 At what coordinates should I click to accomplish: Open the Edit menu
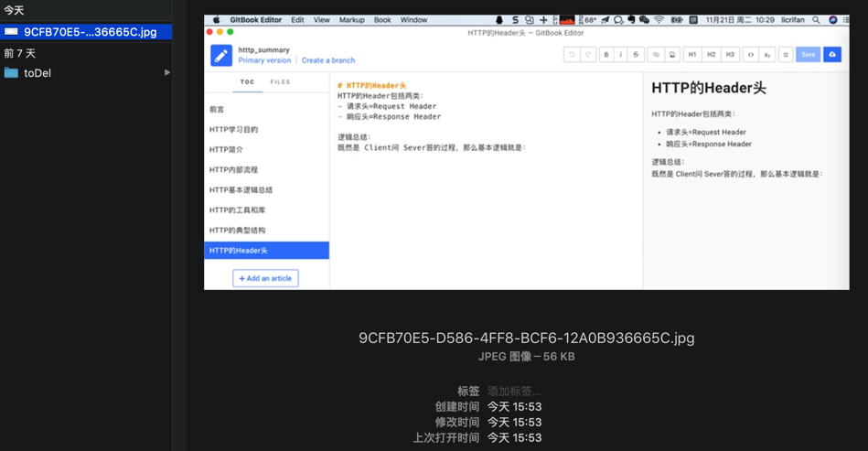(x=297, y=20)
